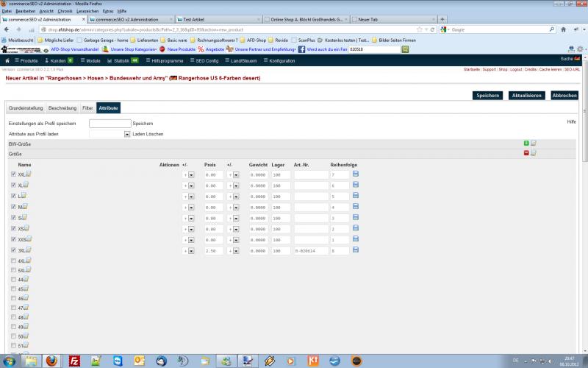Enable the 4XL size checkbox

point(13,260)
